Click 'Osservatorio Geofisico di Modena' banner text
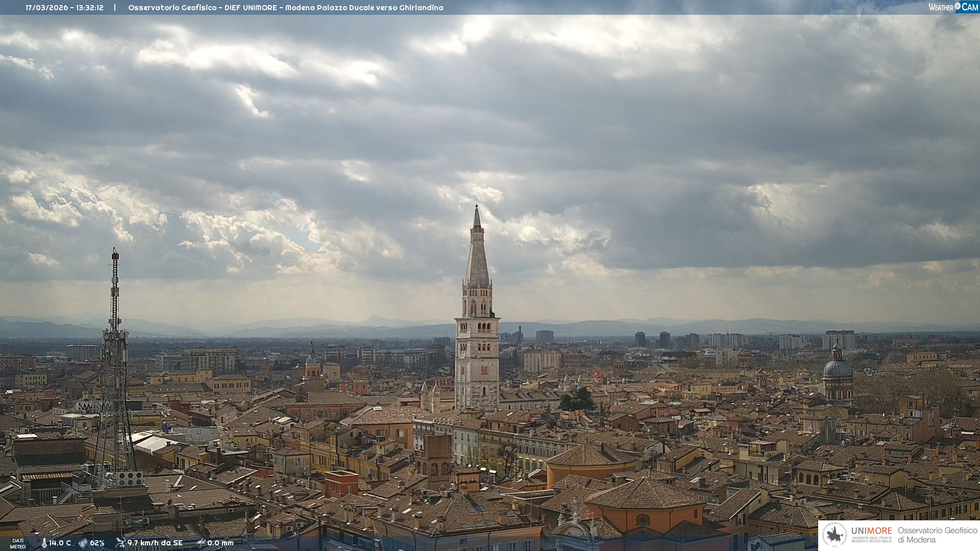 point(937,535)
